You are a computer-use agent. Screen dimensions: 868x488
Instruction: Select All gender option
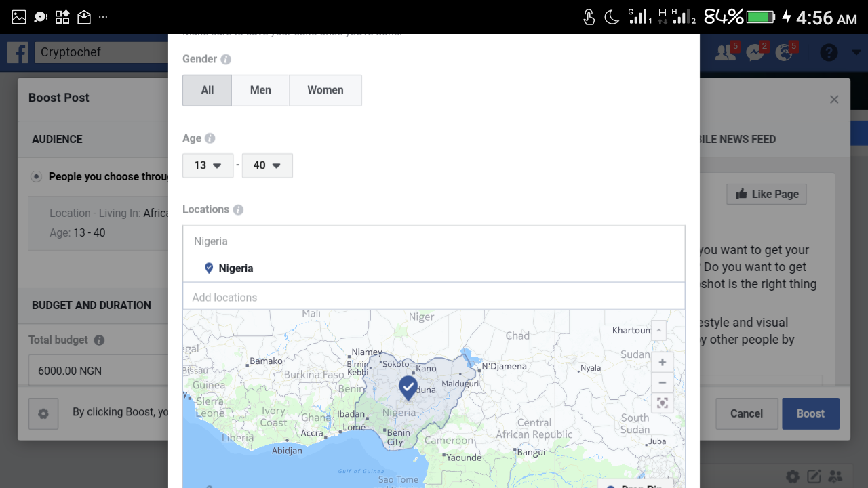point(208,90)
